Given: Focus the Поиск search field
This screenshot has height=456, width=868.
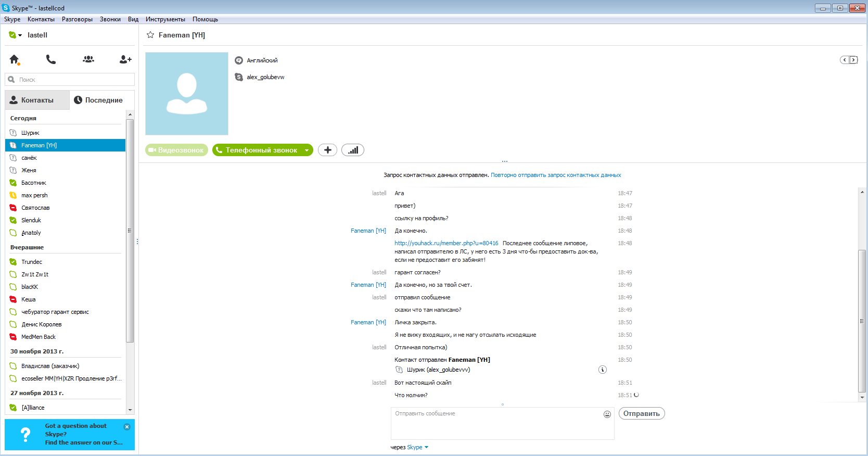Looking at the screenshot, I should (70, 80).
